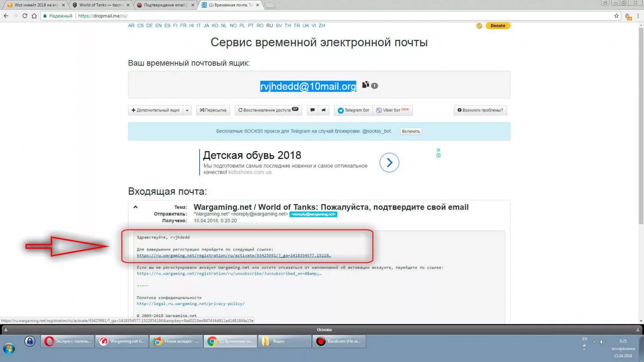Select the rvjhdedd@10mail.org address text
The width and height of the screenshot is (644, 362).
point(308,86)
